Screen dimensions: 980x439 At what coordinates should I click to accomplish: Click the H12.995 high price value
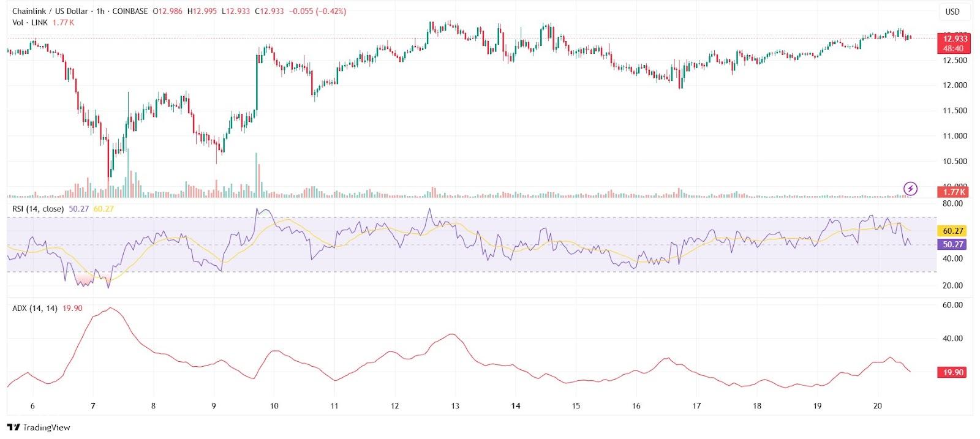[202, 12]
